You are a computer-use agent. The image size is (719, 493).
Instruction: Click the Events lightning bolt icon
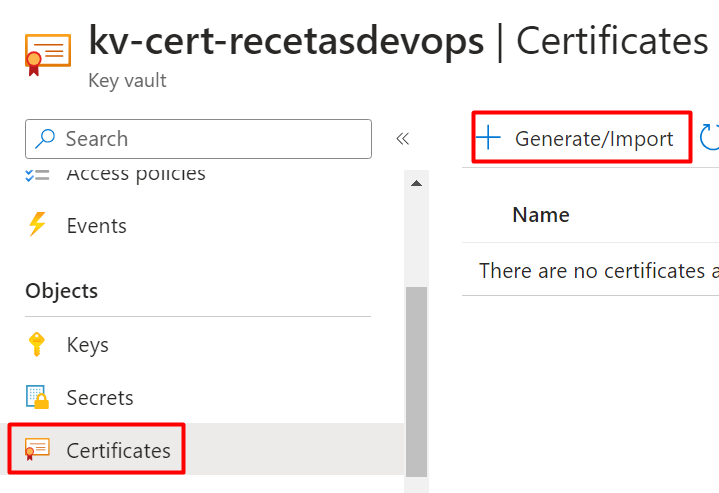[x=37, y=224]
